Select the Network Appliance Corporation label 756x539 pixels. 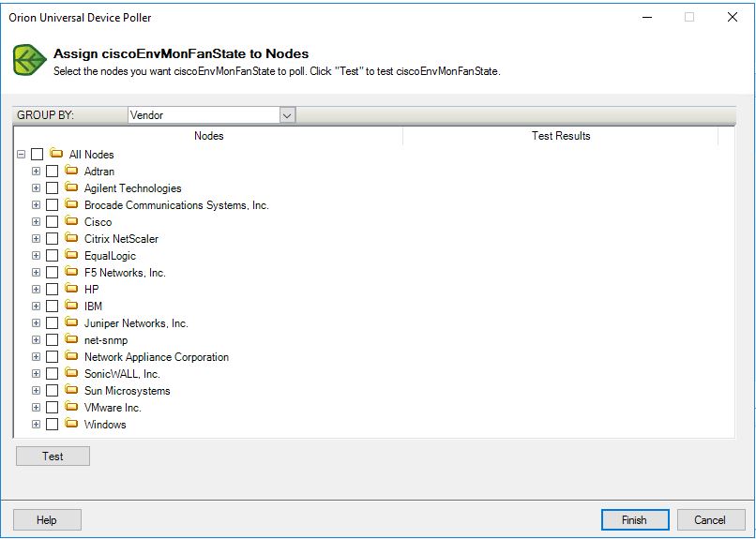pos(157,357)
